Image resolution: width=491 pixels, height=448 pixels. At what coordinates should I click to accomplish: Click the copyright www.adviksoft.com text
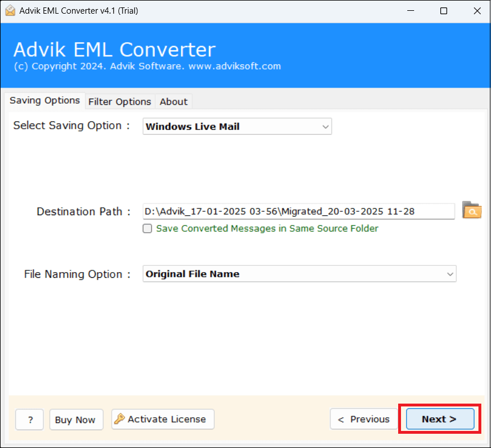coord(147,67)
